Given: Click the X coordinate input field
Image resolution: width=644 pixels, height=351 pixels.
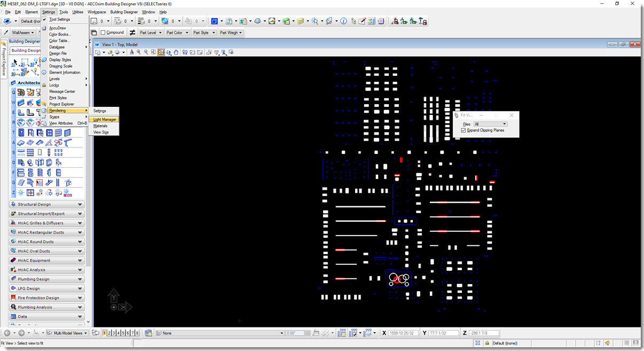Looking at the screenshot, I should tap(403, 333).
